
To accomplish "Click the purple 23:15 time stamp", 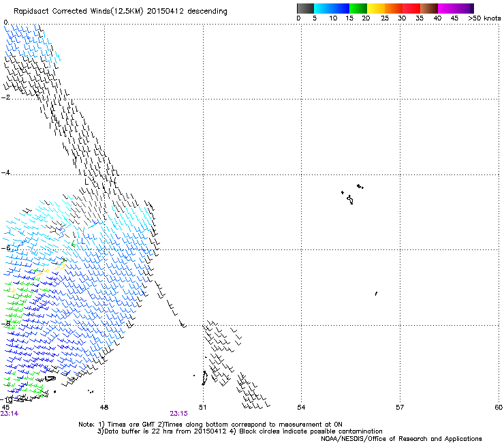I will [x=178, y=414].
